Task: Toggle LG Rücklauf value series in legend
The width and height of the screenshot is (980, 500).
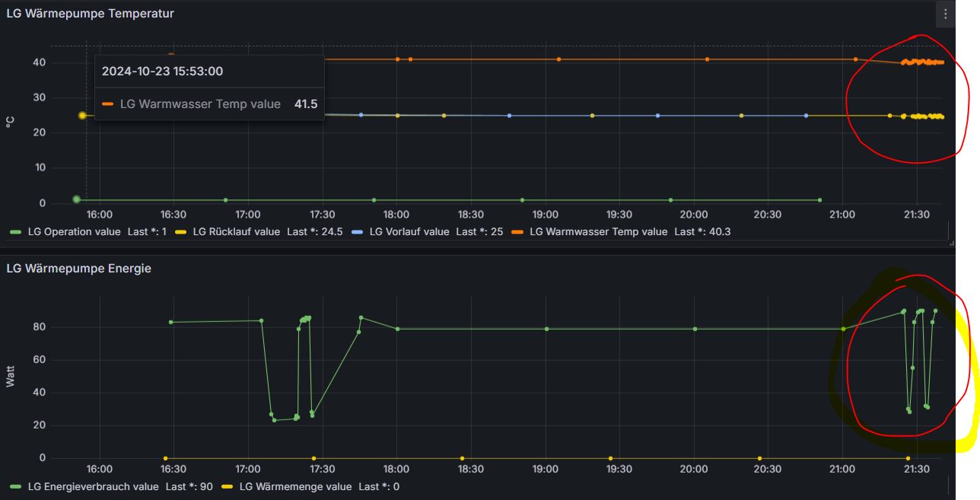Action: pos(237,231)
